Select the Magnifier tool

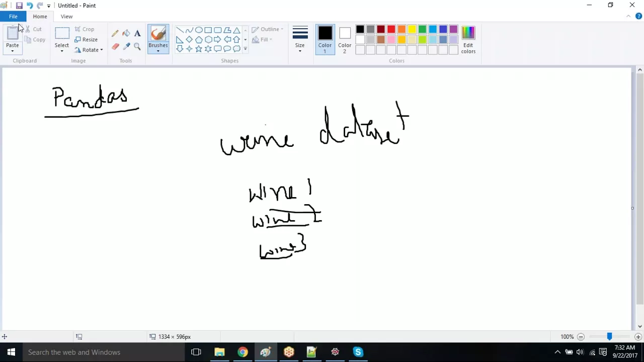click(x=137, y=46)
